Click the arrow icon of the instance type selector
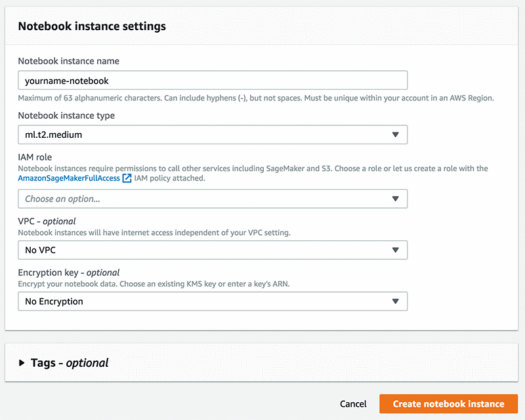This screenshot has width=525, height=420. [x=395, y=135]
